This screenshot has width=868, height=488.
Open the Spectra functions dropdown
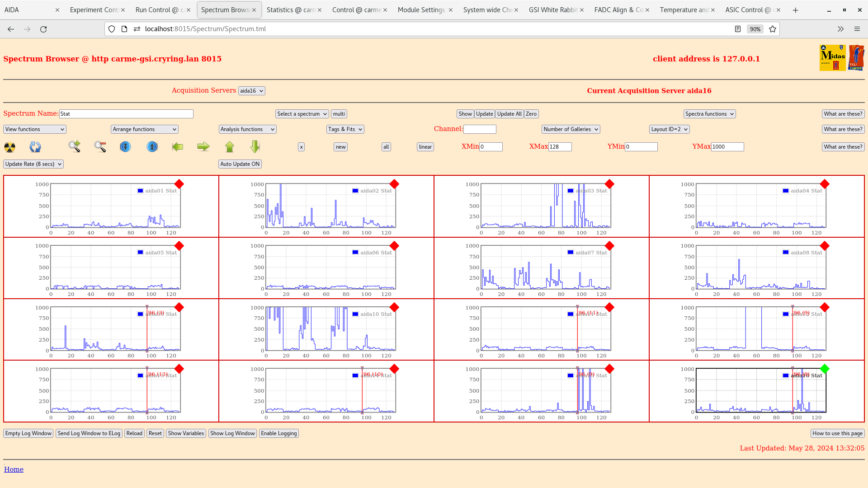tap(709, 113)
